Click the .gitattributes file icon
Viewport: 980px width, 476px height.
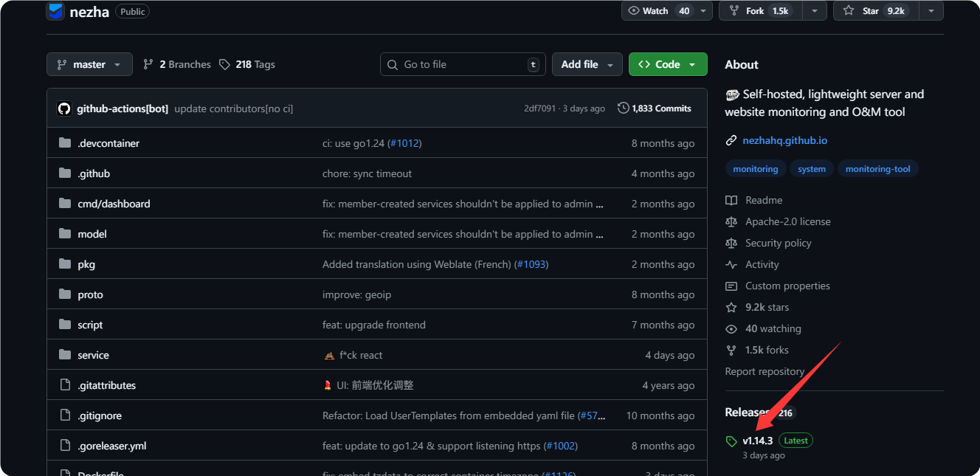65,385
